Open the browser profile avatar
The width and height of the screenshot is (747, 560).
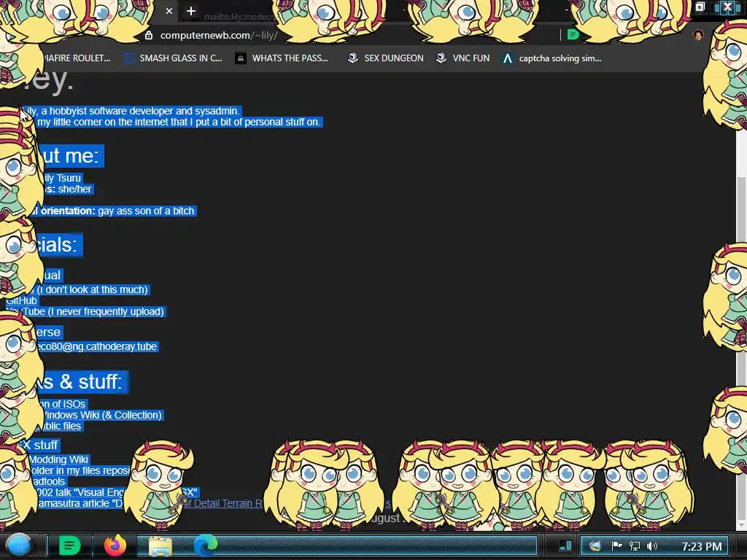click(698, 35)
